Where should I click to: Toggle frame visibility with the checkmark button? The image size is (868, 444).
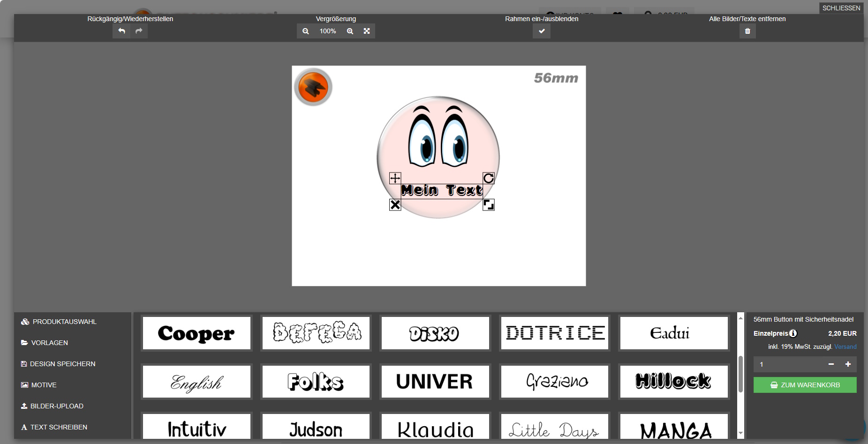542,31
